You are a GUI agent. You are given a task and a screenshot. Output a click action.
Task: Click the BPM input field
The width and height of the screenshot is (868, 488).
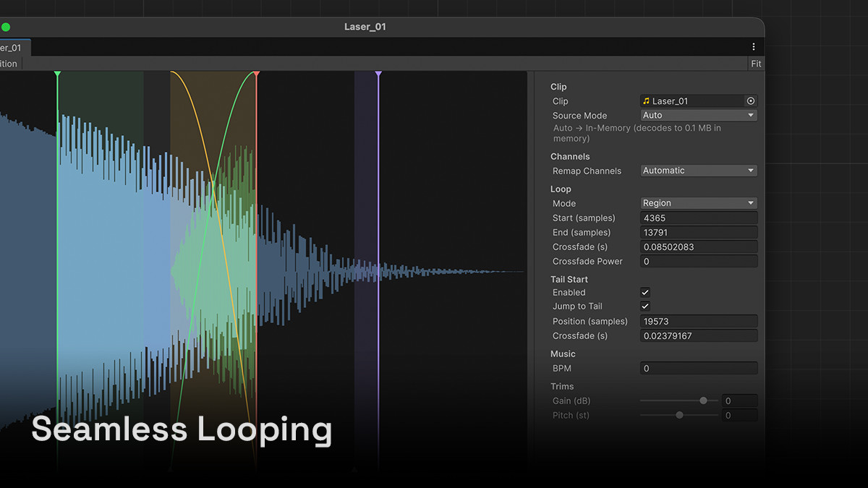(x=699, y=368)
